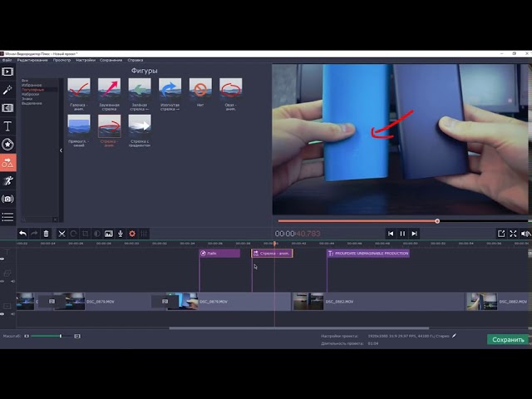Select the Нет prohibition sign shape

[x=200, y=90]
